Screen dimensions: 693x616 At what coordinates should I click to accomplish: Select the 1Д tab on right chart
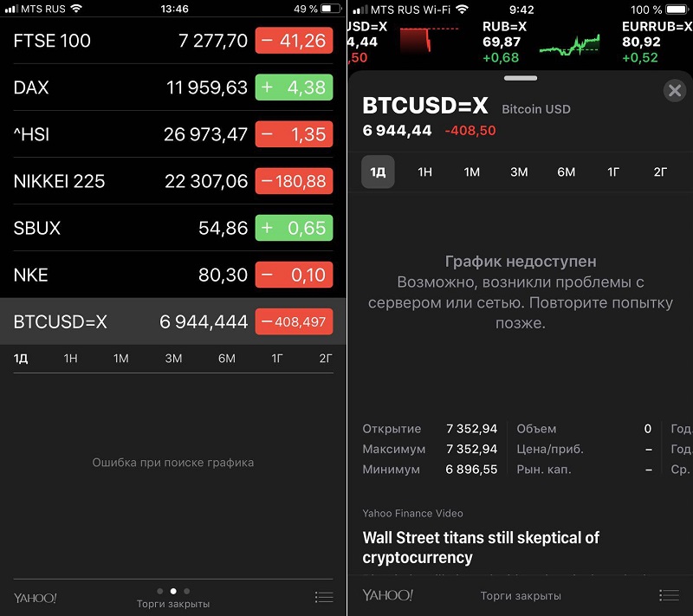click(x=378, y=172)
